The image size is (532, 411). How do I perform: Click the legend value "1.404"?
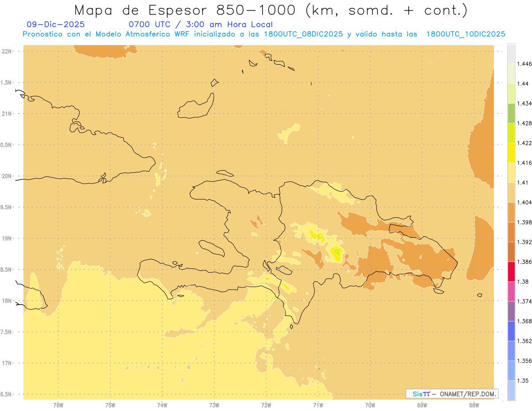[x=525, y=202]
